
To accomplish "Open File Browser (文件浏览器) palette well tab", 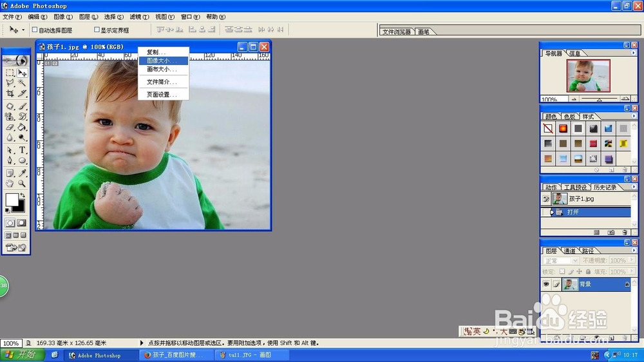I will [x=396, y=32].
